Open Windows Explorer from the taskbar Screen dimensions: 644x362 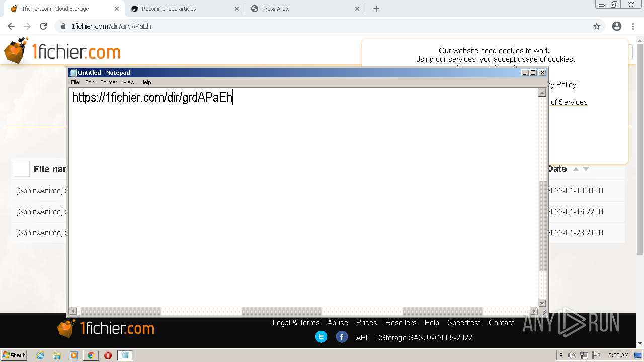[x=57, y=355]
